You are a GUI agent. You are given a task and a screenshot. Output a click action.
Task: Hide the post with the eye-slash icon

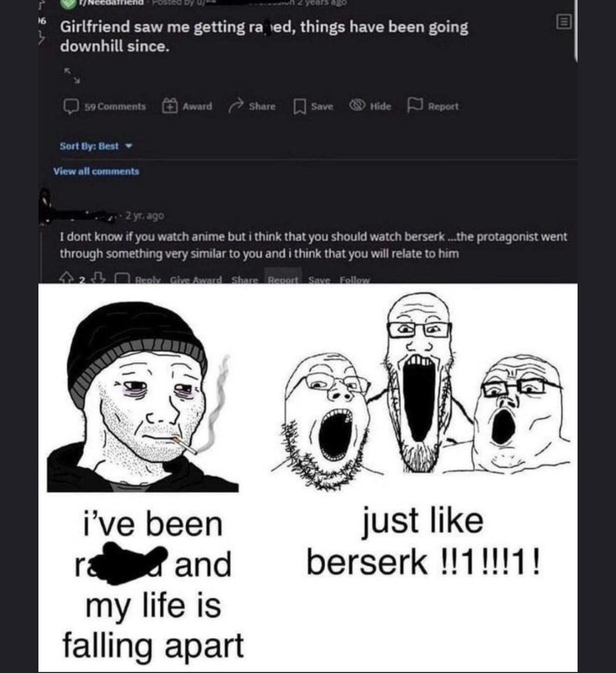click(357, 106)
